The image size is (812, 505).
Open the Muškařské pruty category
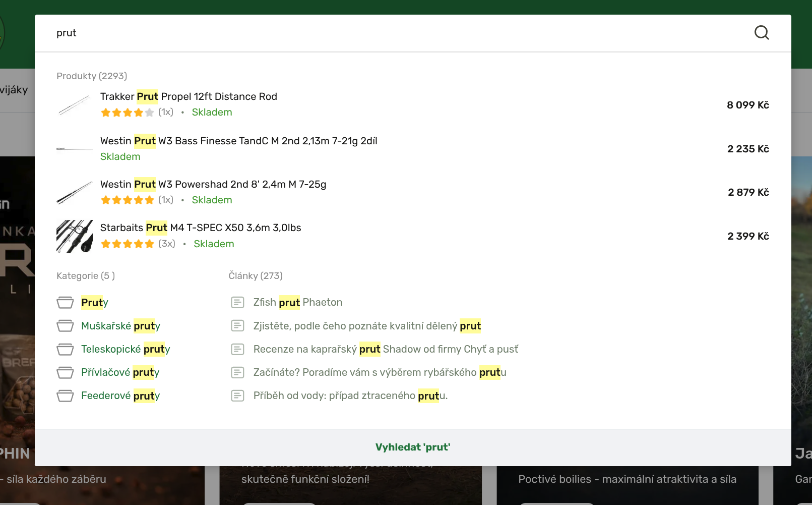(120, 326)
